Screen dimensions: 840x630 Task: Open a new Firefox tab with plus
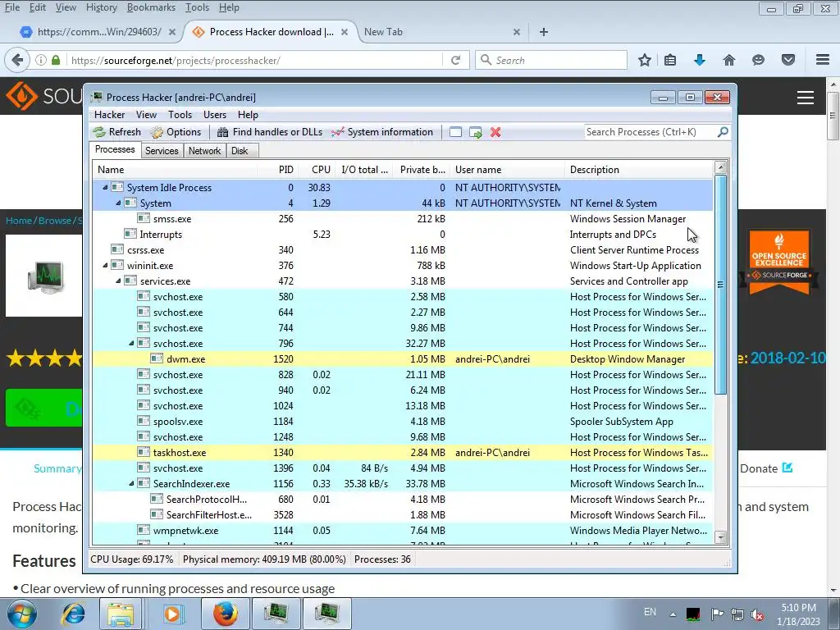[544, 32]
